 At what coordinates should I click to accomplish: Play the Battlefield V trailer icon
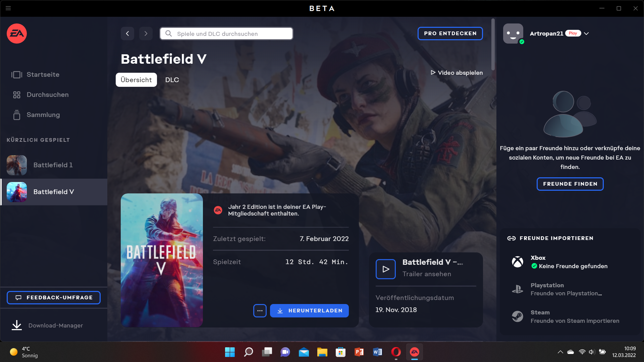click(386, 269)
